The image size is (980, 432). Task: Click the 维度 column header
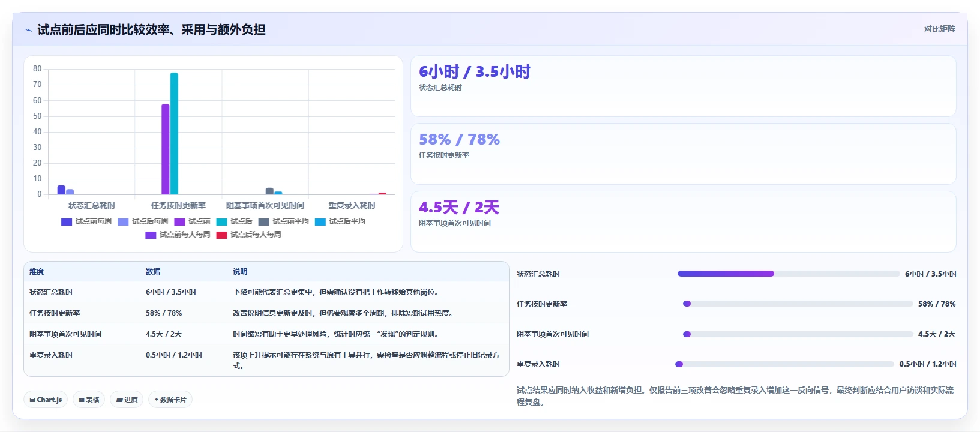tap(37, 272)
